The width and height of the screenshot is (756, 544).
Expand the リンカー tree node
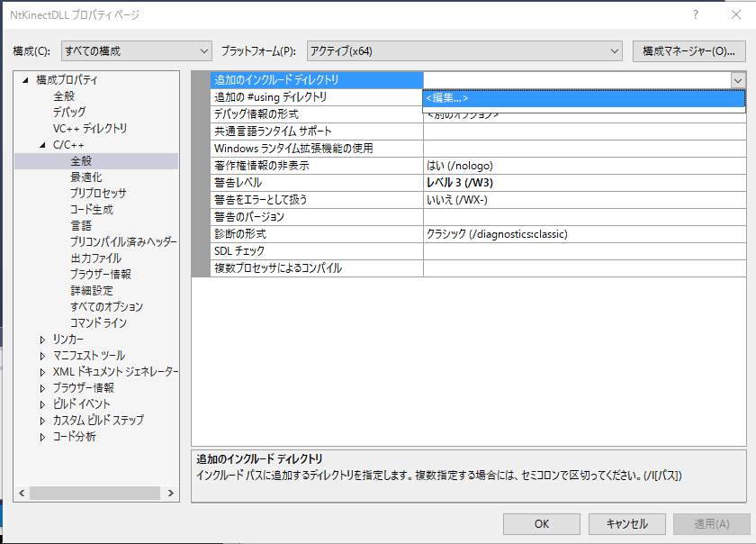(x=42, y=340)
